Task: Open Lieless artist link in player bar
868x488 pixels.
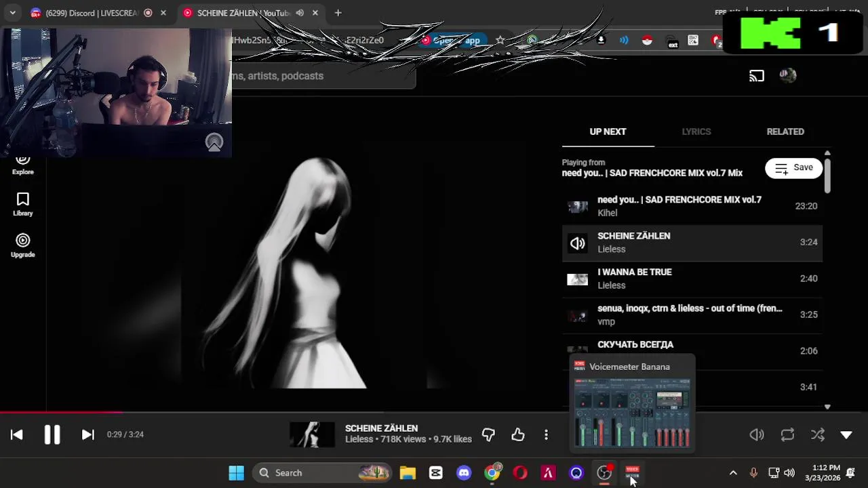Action: point(359,439)
